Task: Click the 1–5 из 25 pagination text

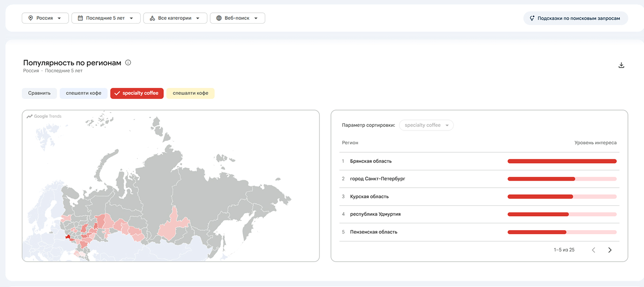Action: [564, 250]
